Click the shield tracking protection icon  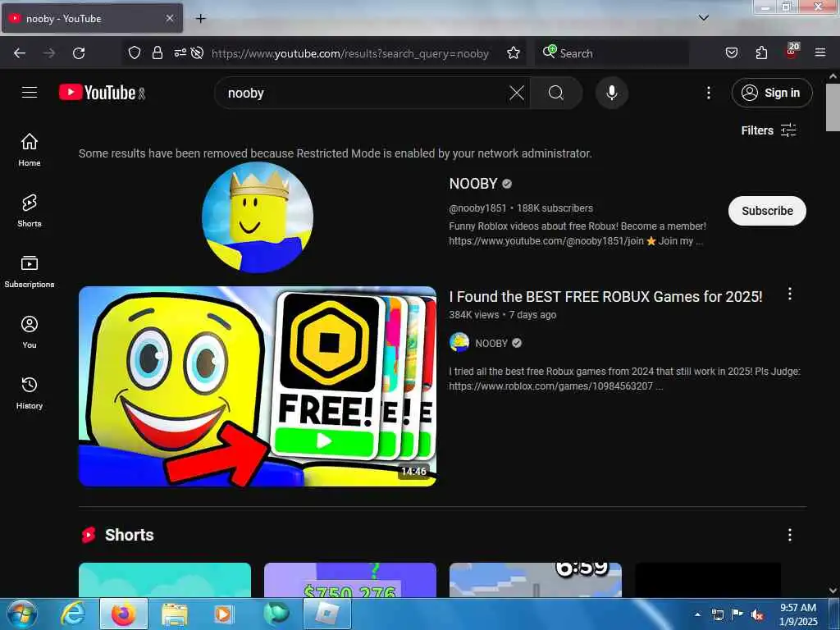coord(135,53)
